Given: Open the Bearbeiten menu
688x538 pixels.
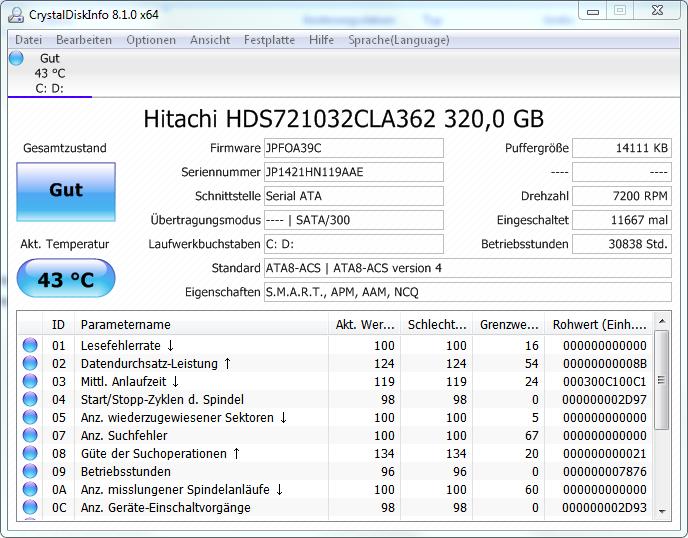Looking at the screenshot, I should click(84, 40).
